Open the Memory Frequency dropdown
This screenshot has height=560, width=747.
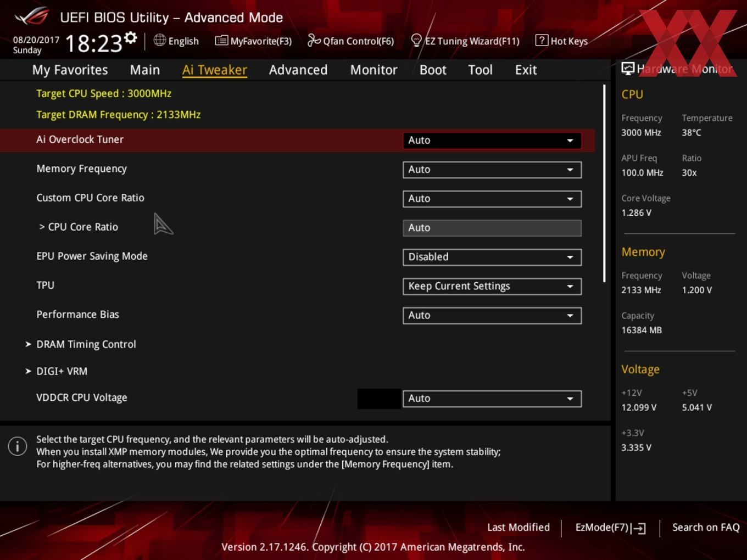(492, 170)
